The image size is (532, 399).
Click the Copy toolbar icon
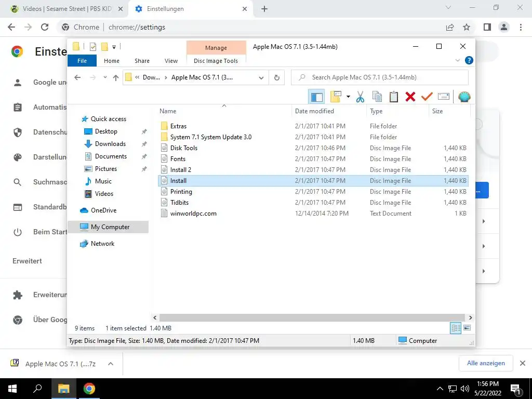377,97
